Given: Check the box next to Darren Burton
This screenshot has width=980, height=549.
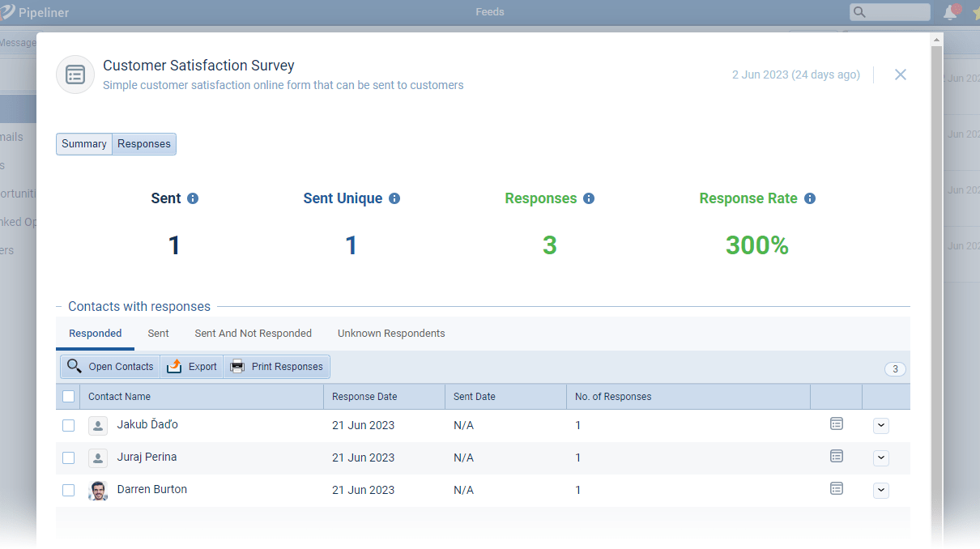Looking at the screenshot, I should click(x=69, y=490).
